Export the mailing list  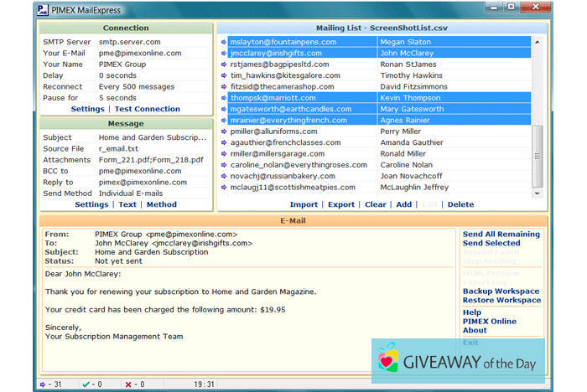coord(341,204)
